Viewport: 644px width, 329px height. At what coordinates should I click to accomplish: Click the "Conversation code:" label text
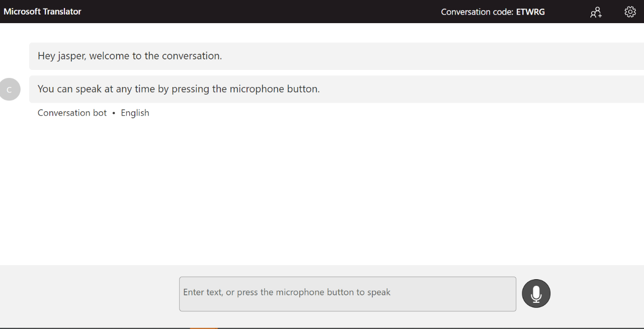pos(477,12)
